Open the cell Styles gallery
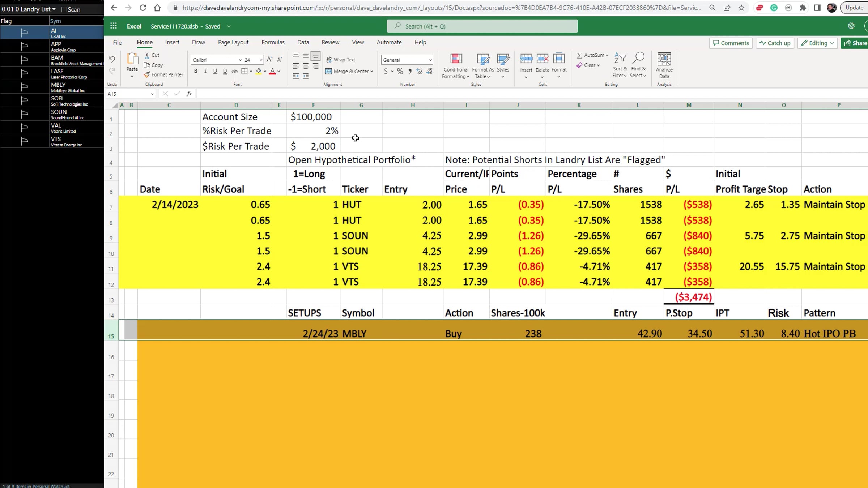 [x=503, y=66]
